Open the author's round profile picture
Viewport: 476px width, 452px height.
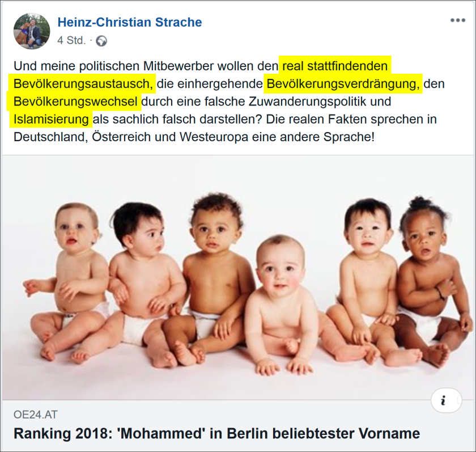[x=32, y=31]
